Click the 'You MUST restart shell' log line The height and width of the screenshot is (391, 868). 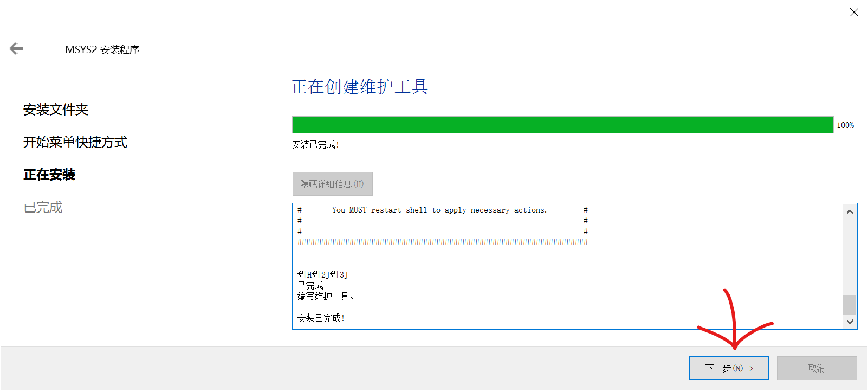[x=439, y=210]
